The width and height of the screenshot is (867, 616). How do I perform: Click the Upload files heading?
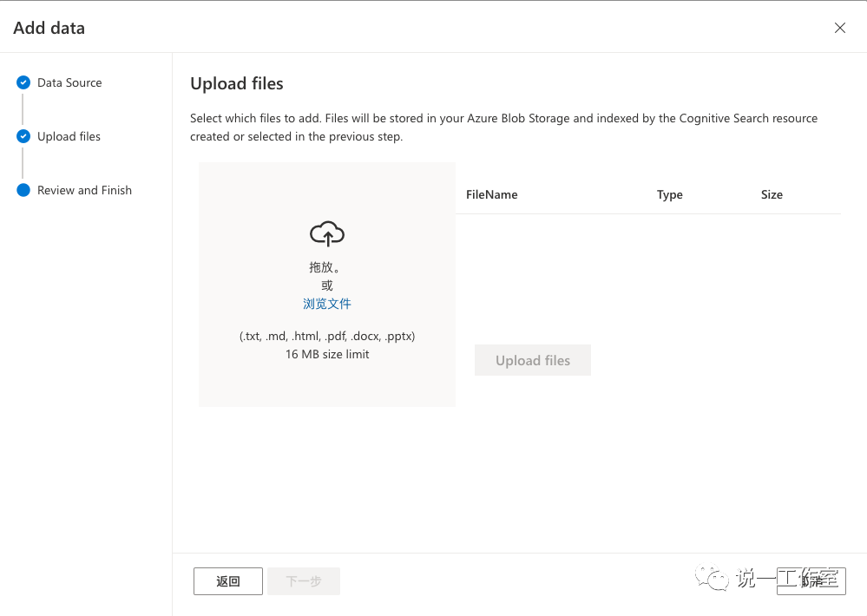pyautogui.click(x=237, y=84)
